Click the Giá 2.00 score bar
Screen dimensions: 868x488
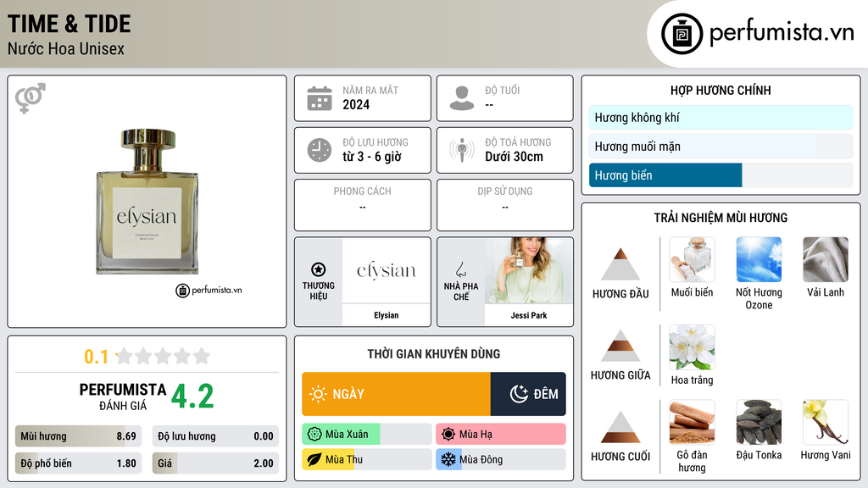215,463
